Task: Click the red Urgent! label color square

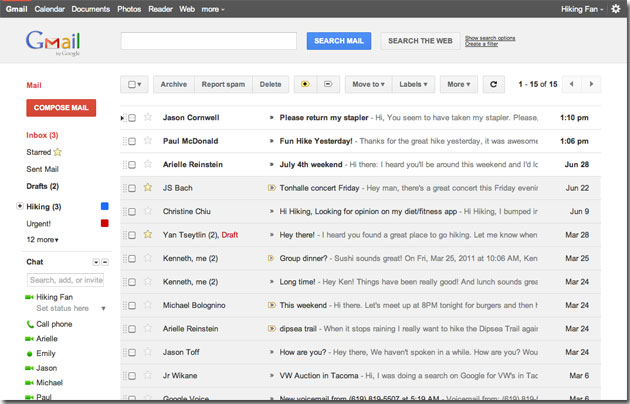Action: tap(104, 223)
